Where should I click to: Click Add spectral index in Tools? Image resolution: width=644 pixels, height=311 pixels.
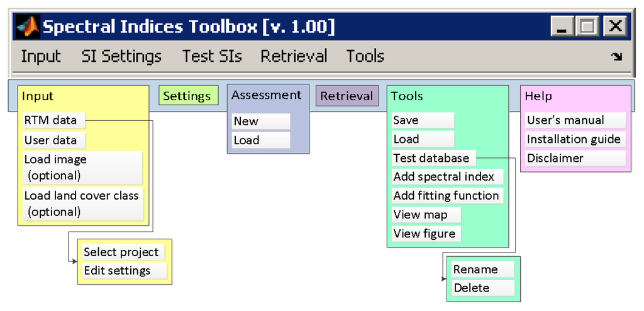pos(445,177)
